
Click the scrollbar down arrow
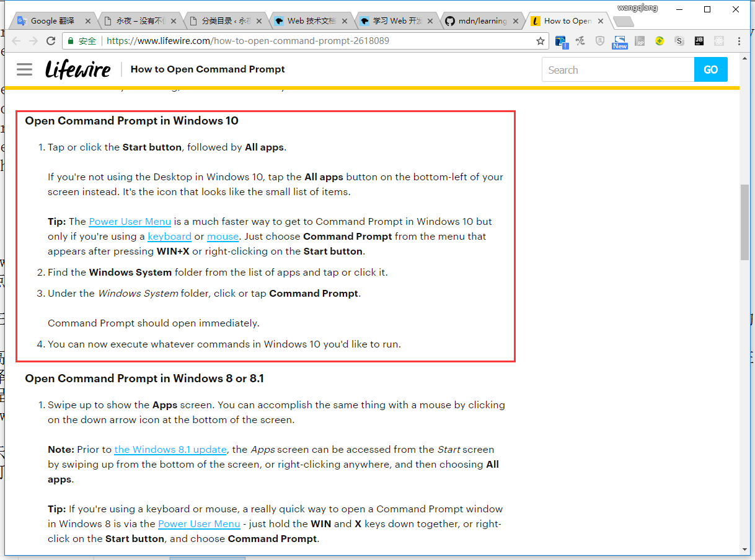(744, 549)
